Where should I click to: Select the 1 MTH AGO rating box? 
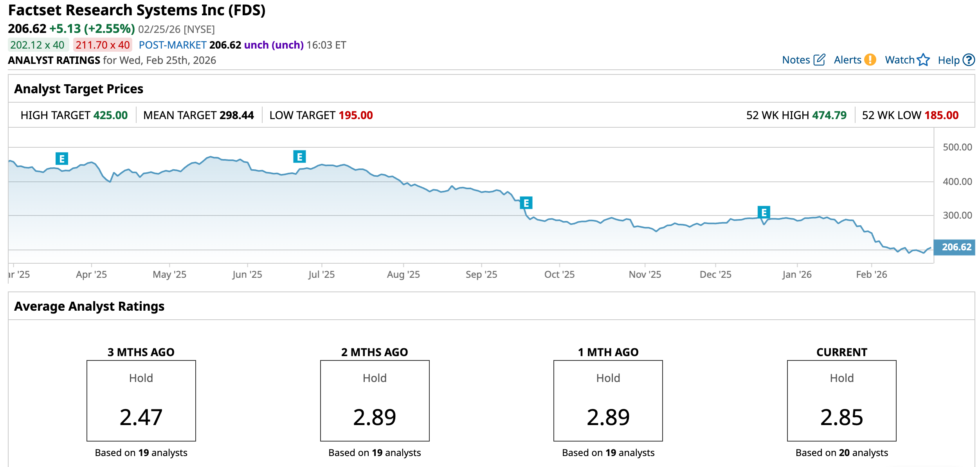(608, 400)
